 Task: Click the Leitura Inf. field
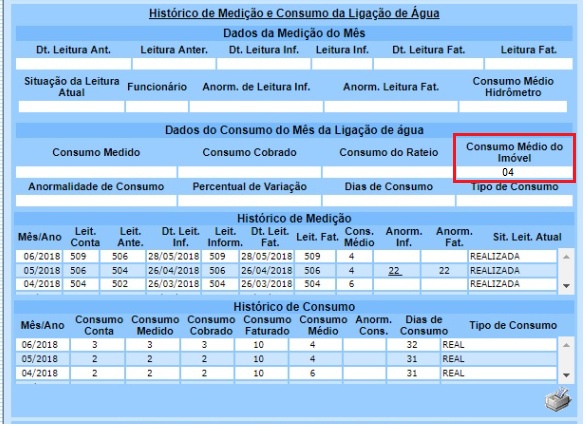(x=342, y=64)
